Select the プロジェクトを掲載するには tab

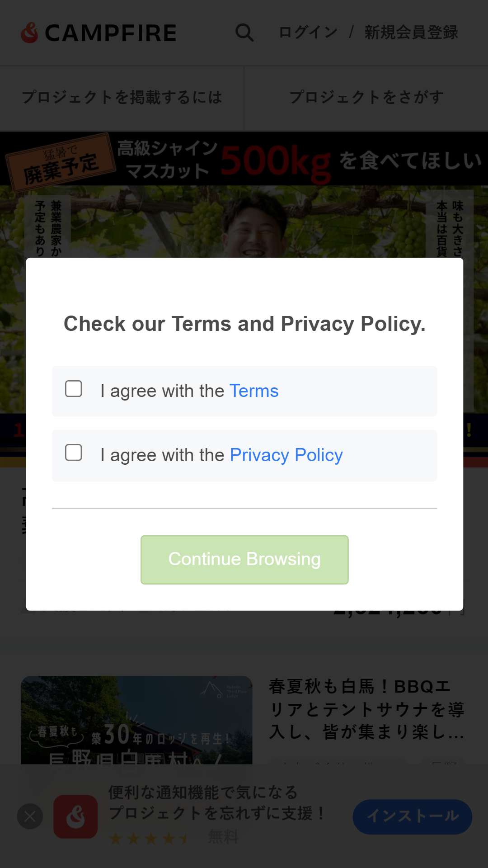[x=122, y=98]
